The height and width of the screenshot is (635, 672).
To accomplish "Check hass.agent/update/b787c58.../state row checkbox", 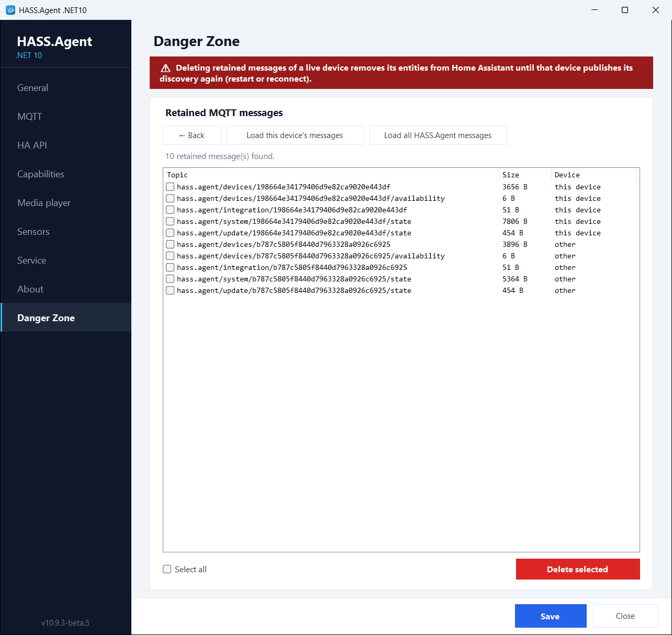I will click(x=170, y=290).
